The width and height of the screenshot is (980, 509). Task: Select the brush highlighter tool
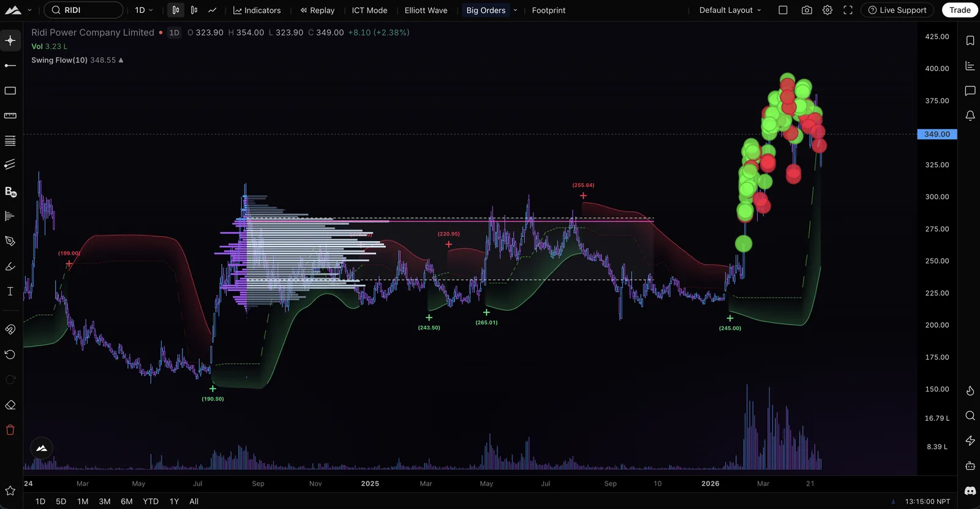[10, 266]
